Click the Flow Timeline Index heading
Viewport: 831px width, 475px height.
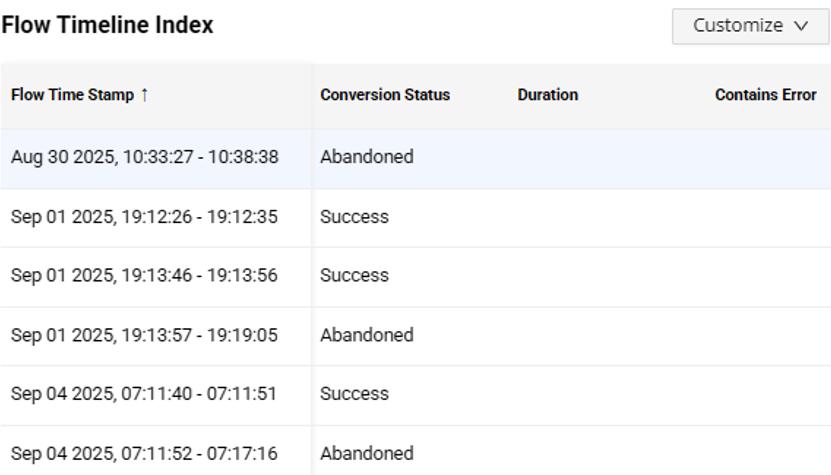[x=107, y=26]
